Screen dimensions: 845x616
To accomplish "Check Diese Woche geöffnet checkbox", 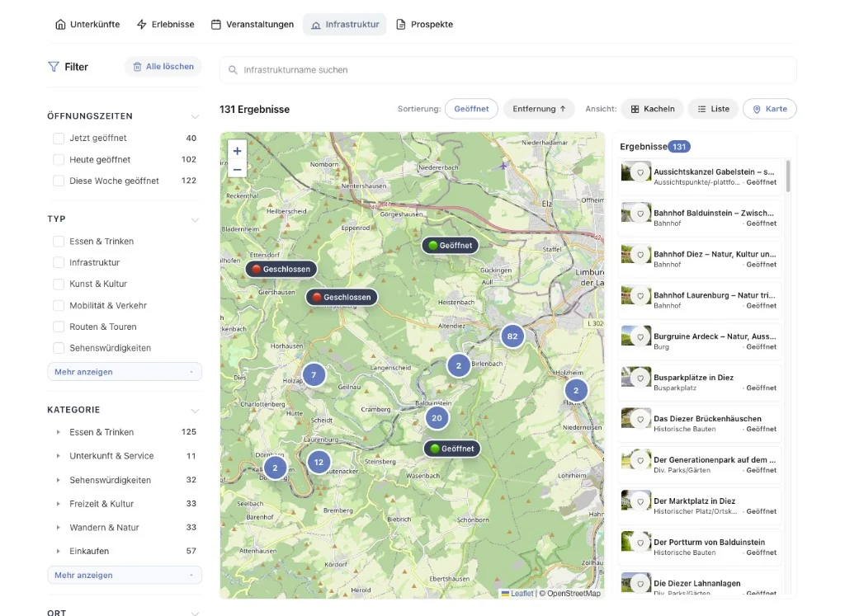I will 59,181.
